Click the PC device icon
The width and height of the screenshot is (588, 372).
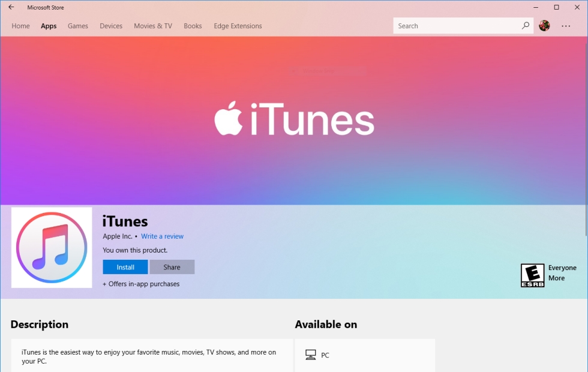[311, 355]
